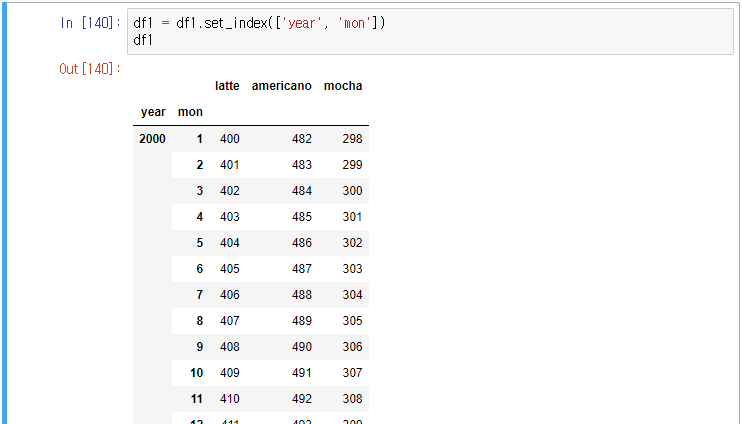Click the Out[140] output prompt

90,69
